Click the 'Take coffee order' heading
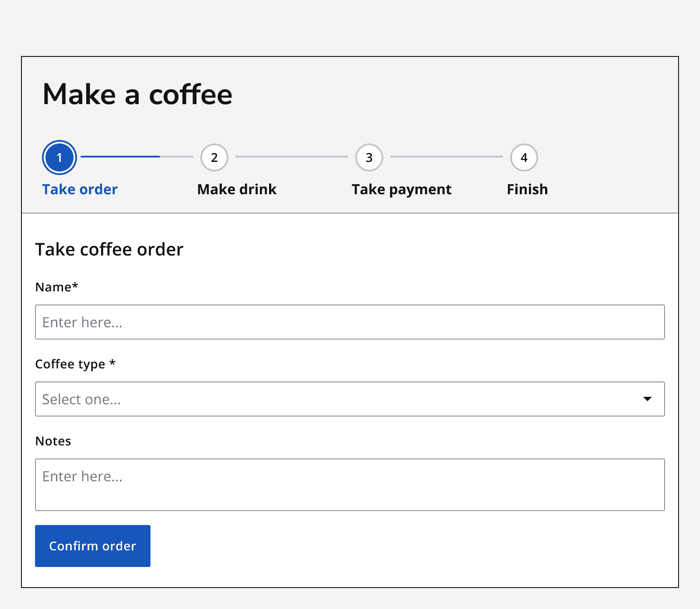Image resolution: width=700 pixels, height=609 pixels. (x=109, y=249)
